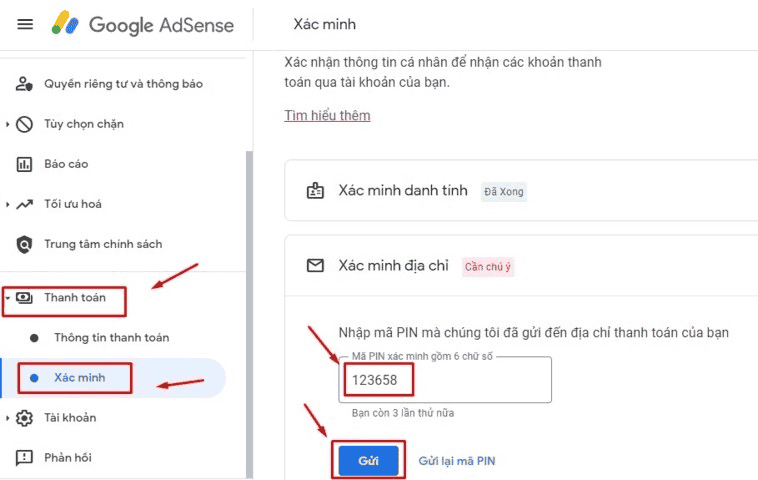Click the 6-digit PIN input field

445,380
